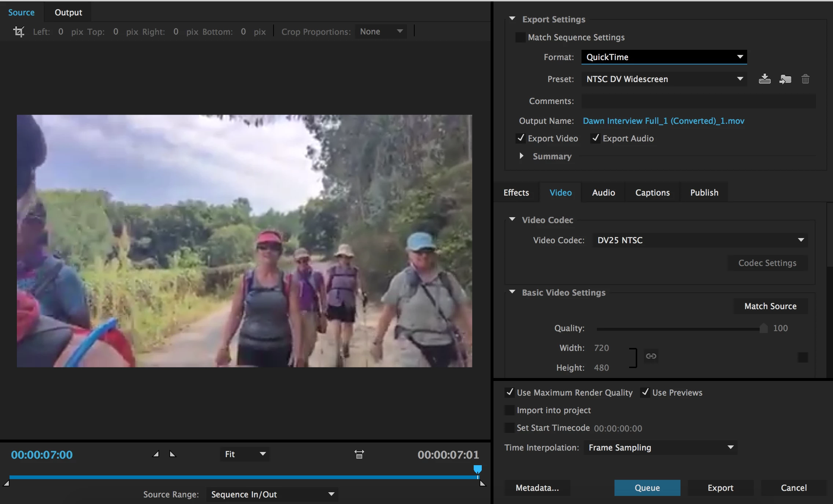Click the Set Out Point marker icon
The image size is (833, 504).
pyautogui.click(x=172, y=454)
